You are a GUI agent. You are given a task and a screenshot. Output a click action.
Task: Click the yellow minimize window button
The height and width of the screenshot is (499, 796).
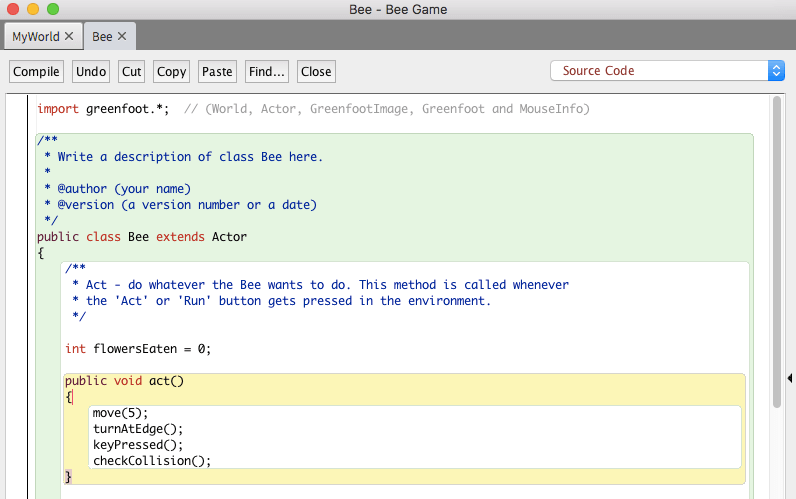[33, 9]
